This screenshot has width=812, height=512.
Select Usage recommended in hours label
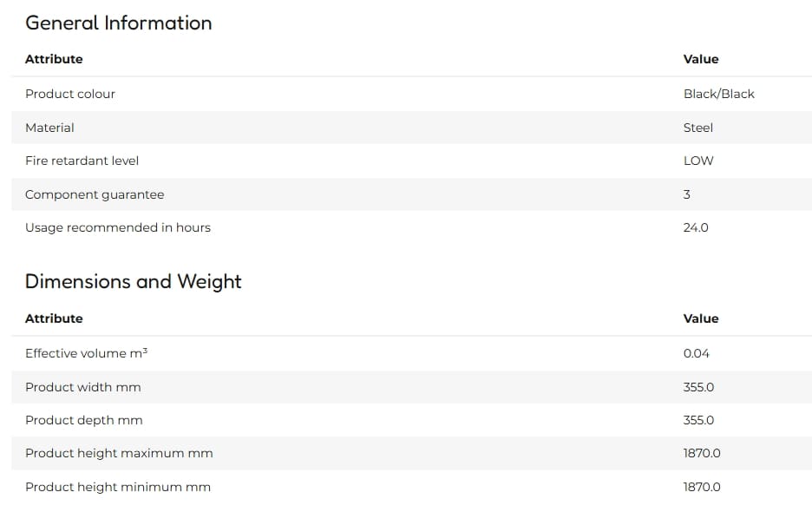coord(118,227)
